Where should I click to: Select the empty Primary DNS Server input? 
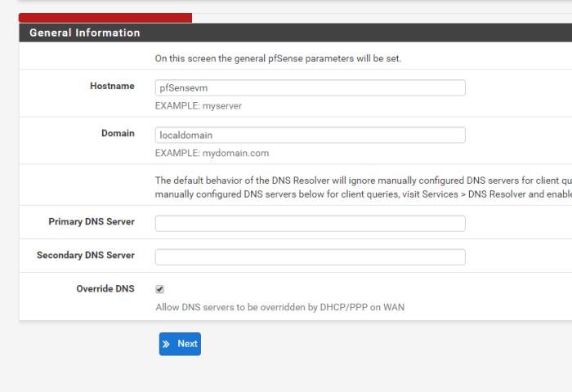(310, 223)
